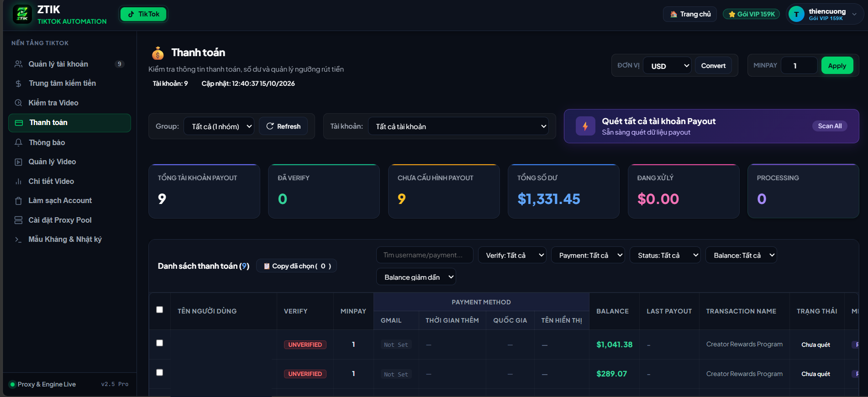
Task: Click the play icon beside Quản lý Video
Action: click(18, 162)
